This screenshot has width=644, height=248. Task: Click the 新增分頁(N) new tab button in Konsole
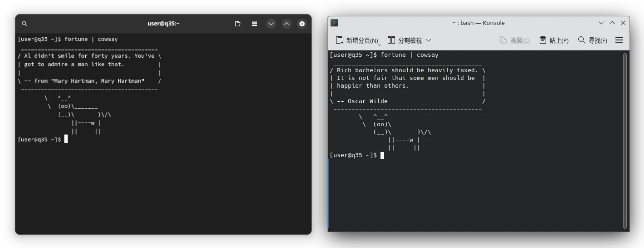tap(356, 40)
